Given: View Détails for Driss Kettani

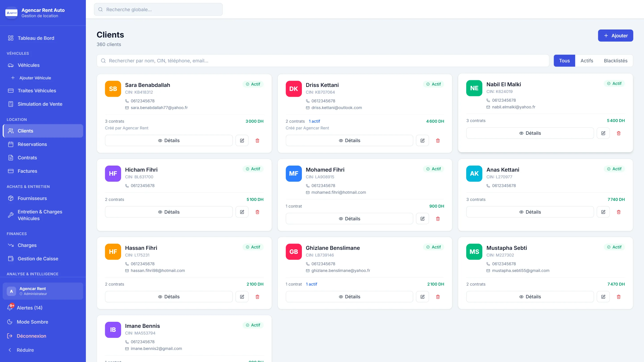Looking at the screenshot, I should point(349,140).
